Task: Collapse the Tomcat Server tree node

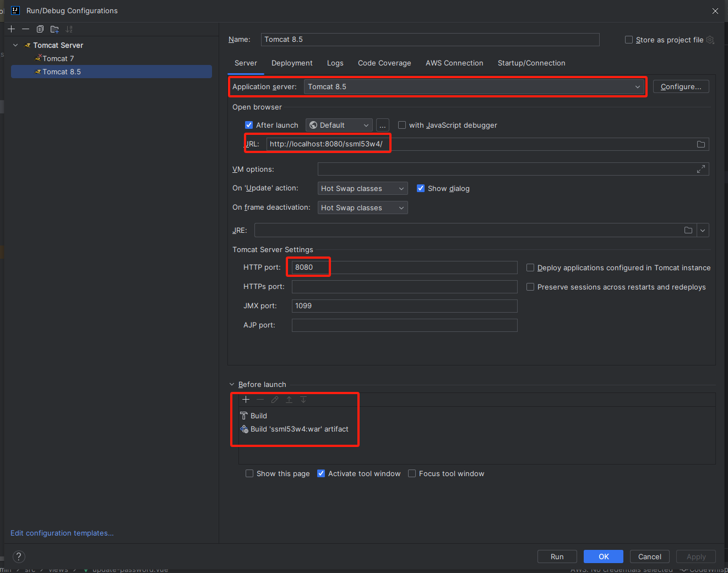Action: [x=15, y=45]
